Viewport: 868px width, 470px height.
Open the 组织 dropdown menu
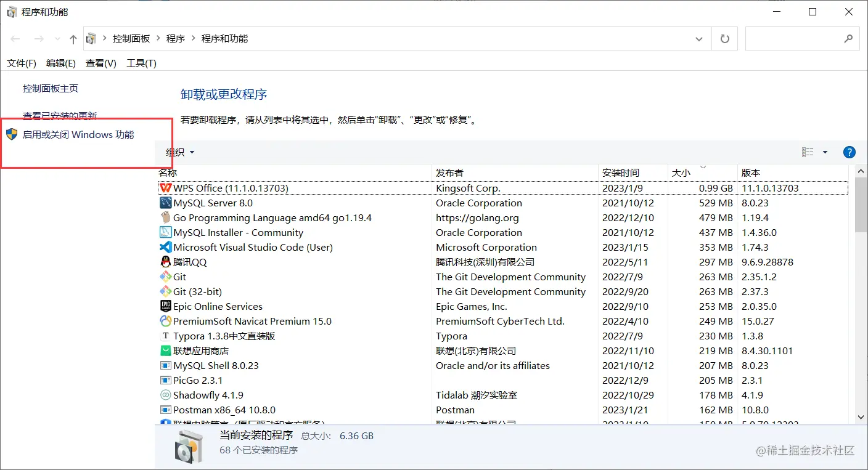pos(180,152)
